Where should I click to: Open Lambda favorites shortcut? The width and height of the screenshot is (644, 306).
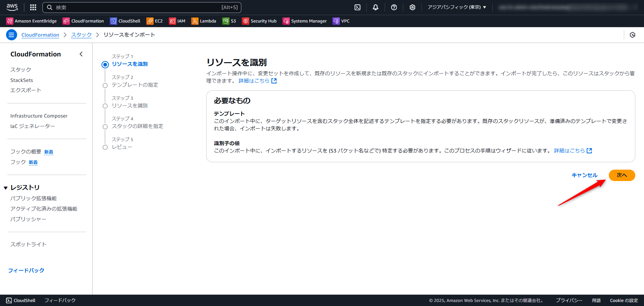coord(204,21)
